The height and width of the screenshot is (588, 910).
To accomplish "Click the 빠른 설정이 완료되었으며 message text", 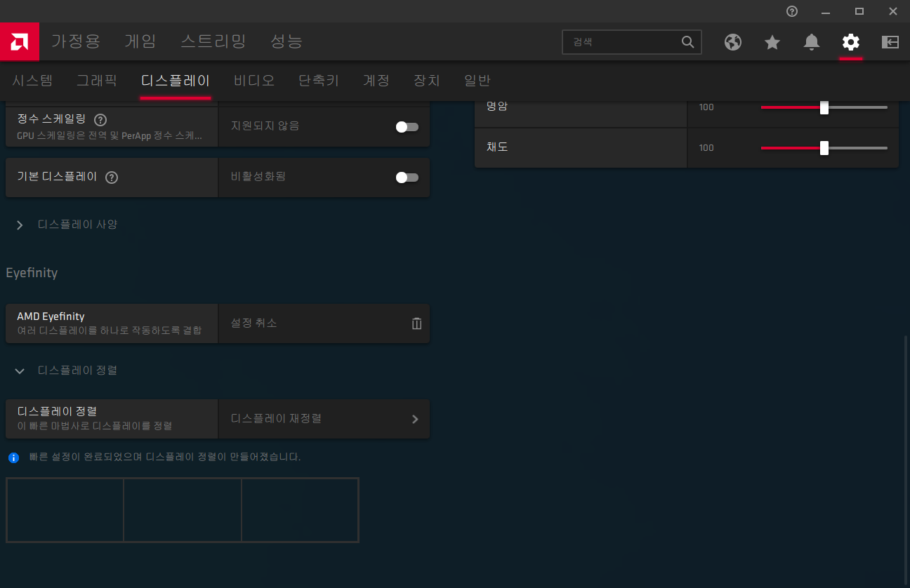I will (x=165, y=457).
